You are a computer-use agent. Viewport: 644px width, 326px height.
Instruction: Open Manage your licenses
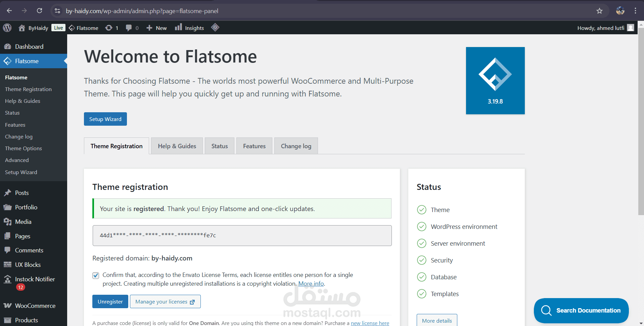pyautogui.click(x=165, y=301)
